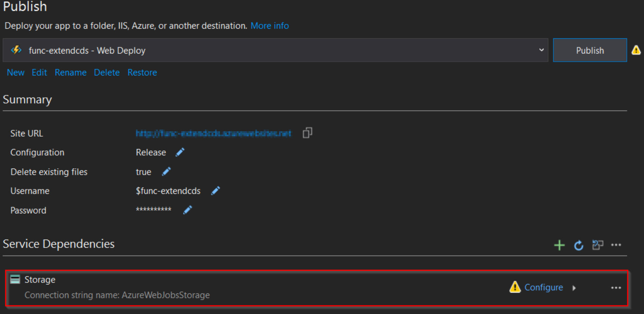The image size is (644, 314).
Task: Open the blurred Site URL link
Action: click(x=213, y=134)
